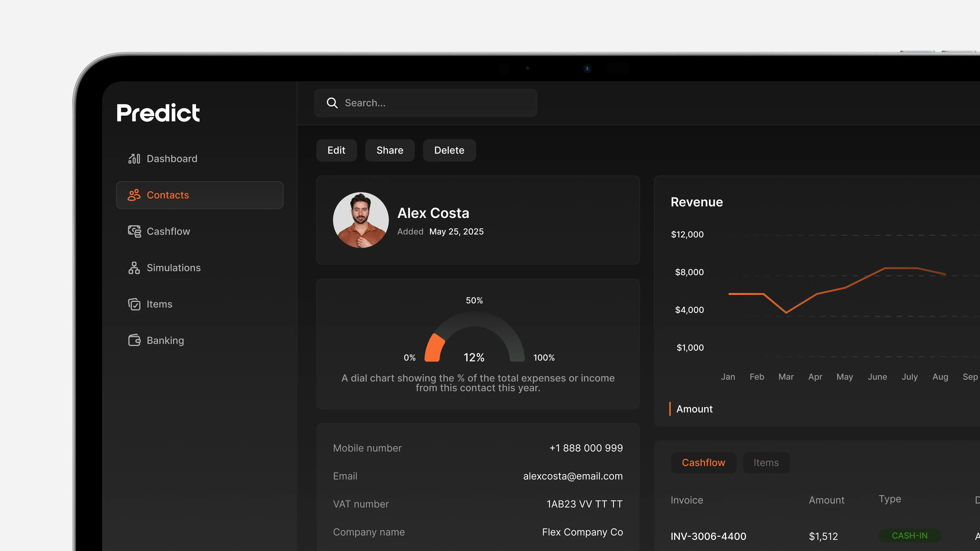Click the VAT number field label
Viewport: 980px width, 551px height.
(361, 504)
